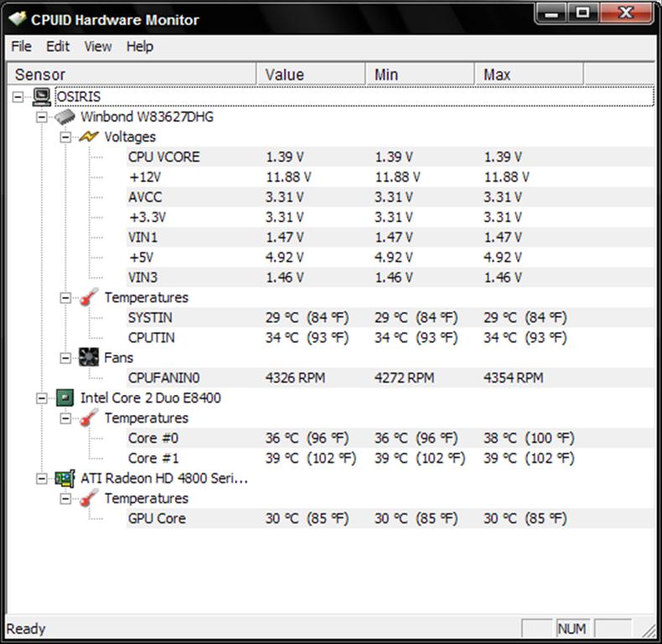Click the Fans fan icon
The image size is (662, 644).
89,357
